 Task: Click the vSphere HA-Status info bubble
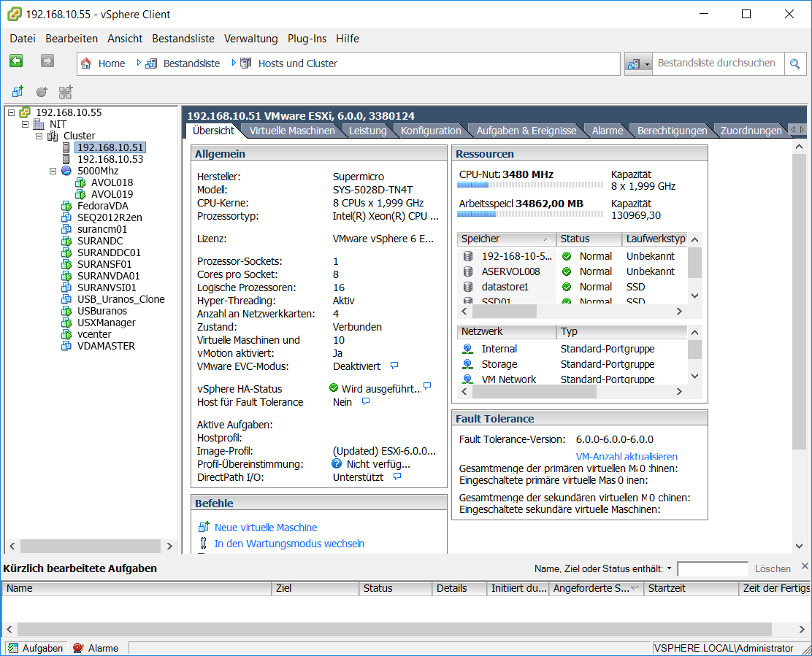(x=427, y=386)
